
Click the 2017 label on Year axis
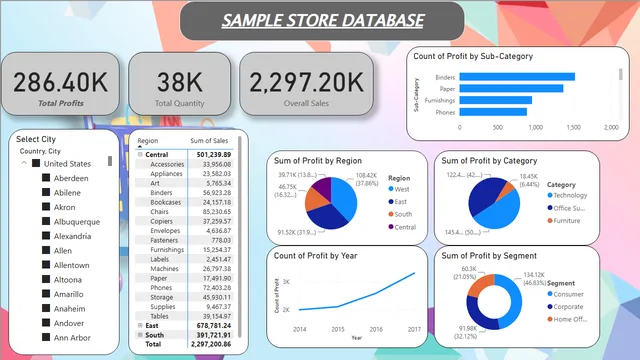[414, 329]
